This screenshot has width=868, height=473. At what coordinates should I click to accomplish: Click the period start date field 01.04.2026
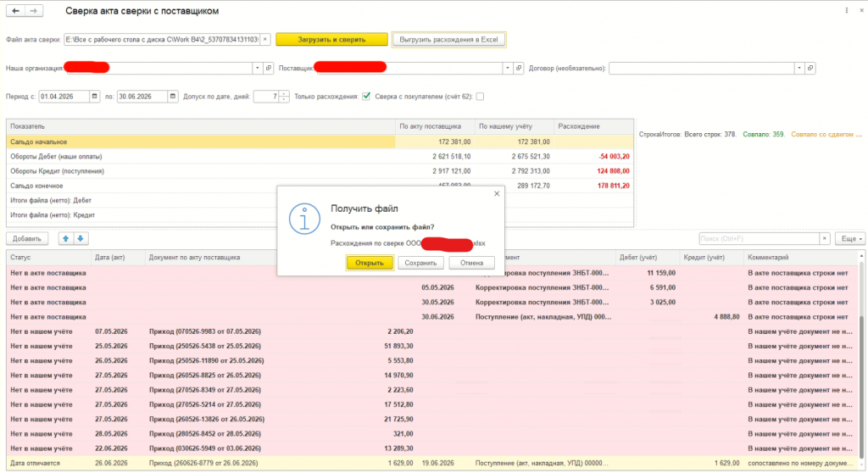point(64,97)
